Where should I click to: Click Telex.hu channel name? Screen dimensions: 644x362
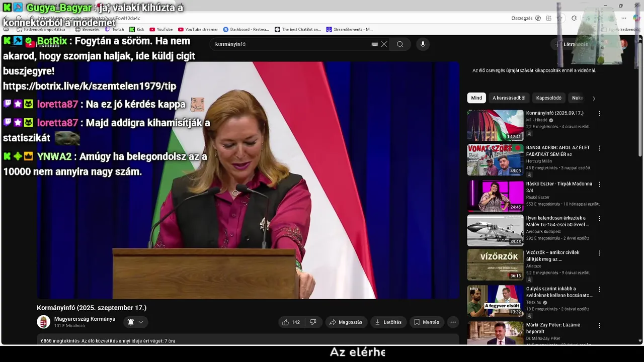tap(534, 302)
